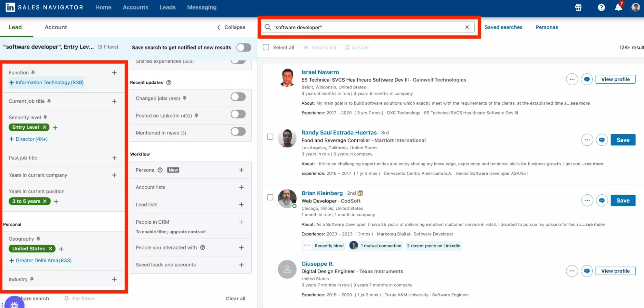The height and width of the screenshot is (308, 644).
Task: Open Sales Navigator notifications bell
Action: tap(618, 7)
